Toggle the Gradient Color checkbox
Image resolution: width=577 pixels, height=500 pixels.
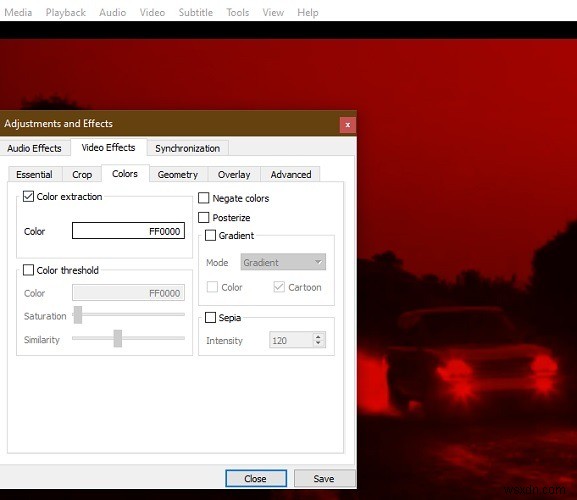click(x=212, y=287)
